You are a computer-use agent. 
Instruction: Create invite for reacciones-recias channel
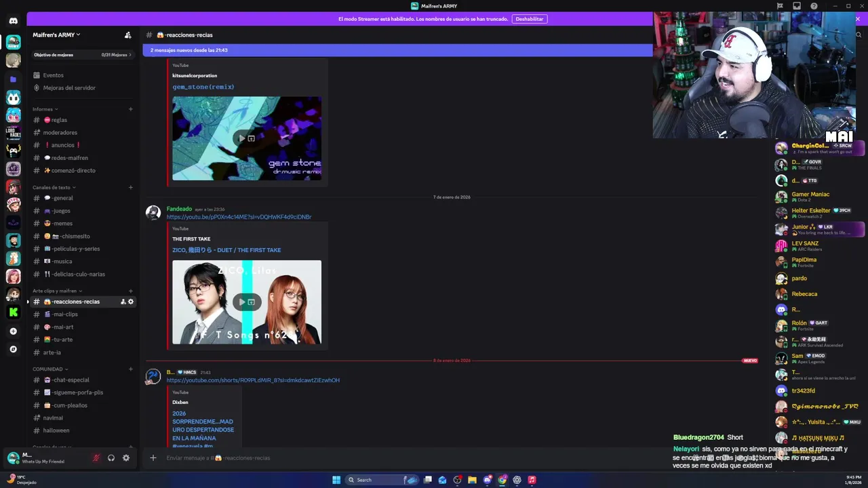click(x=123, y=302)
